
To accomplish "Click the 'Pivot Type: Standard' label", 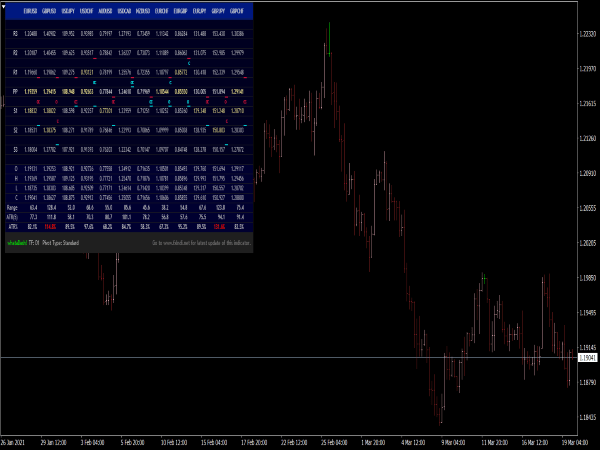I will click(61, 243).
